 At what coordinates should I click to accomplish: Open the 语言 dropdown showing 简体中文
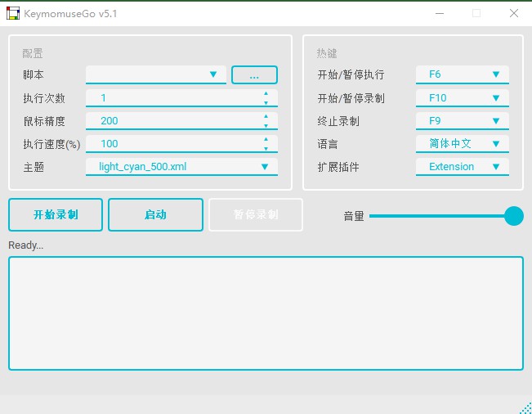[x=462, y=144]
